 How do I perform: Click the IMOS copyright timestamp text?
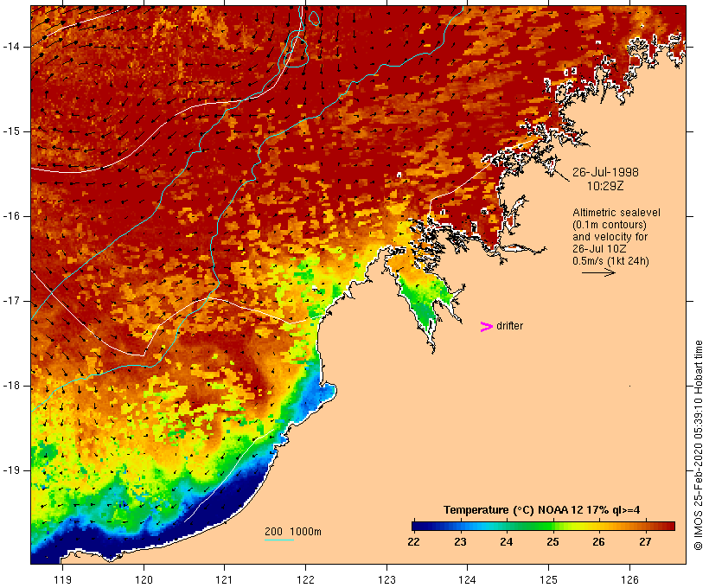click(698, 445)
